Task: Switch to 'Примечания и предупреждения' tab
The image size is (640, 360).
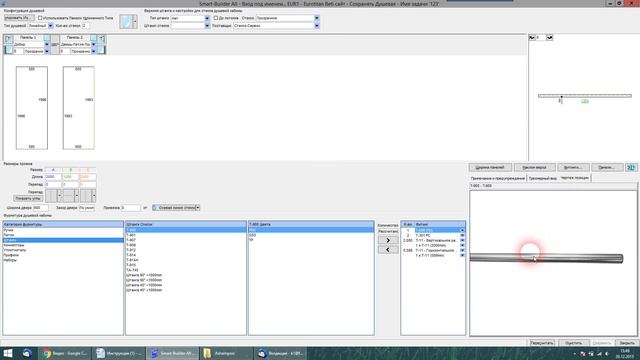Action: point(498,178)
